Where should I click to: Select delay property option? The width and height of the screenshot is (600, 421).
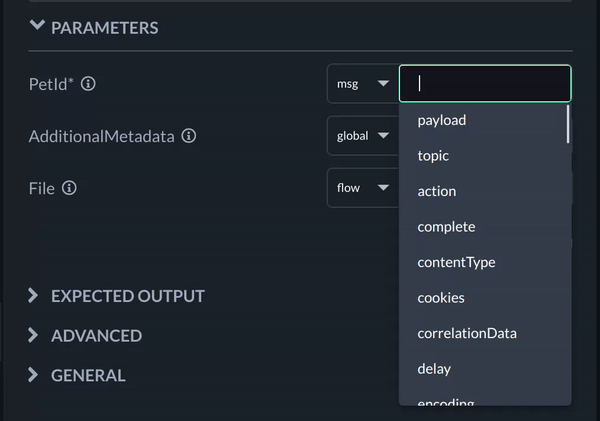(x=434, y=369)
